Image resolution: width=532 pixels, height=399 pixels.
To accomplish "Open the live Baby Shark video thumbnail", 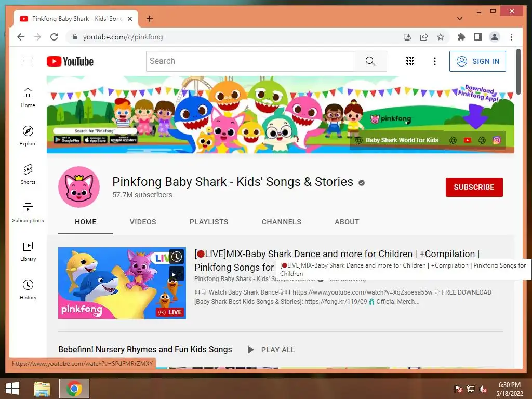I will [122, 283].
